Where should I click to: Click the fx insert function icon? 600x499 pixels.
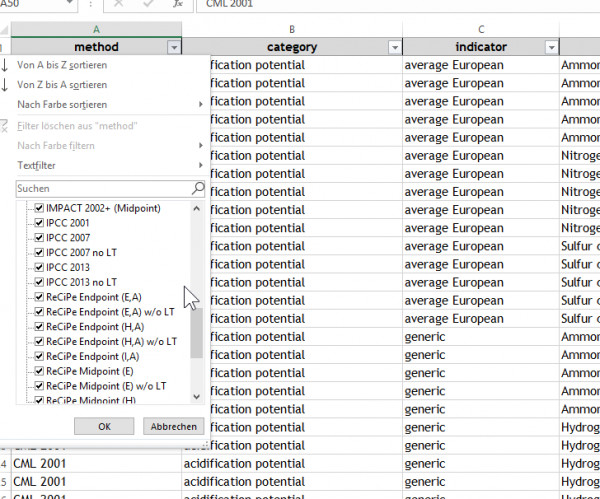[178, 5]
